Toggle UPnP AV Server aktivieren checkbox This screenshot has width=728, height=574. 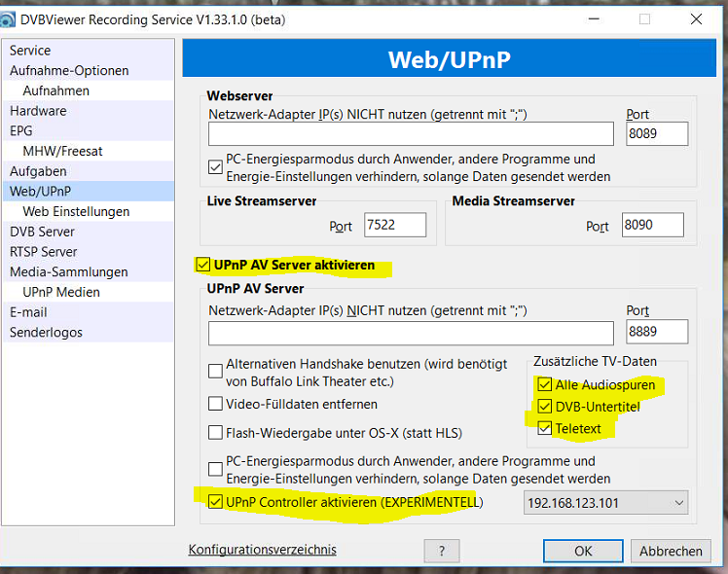tap(202, 265)
